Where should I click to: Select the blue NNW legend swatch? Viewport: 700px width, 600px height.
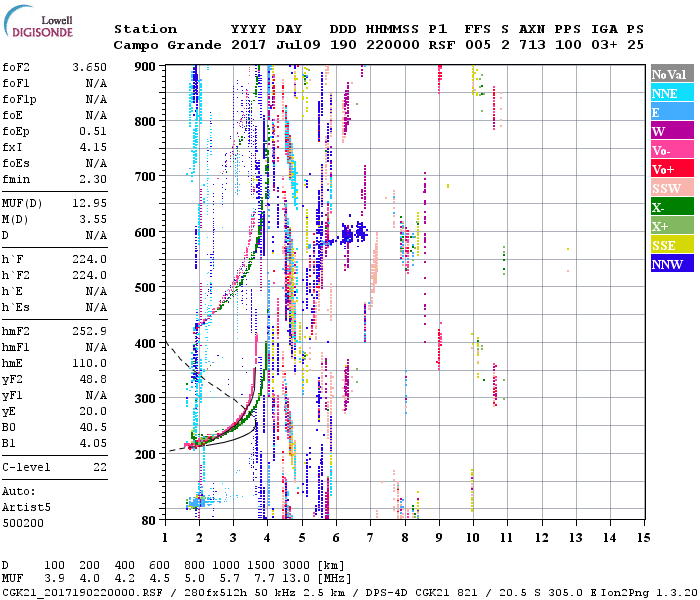pos(671,264)
